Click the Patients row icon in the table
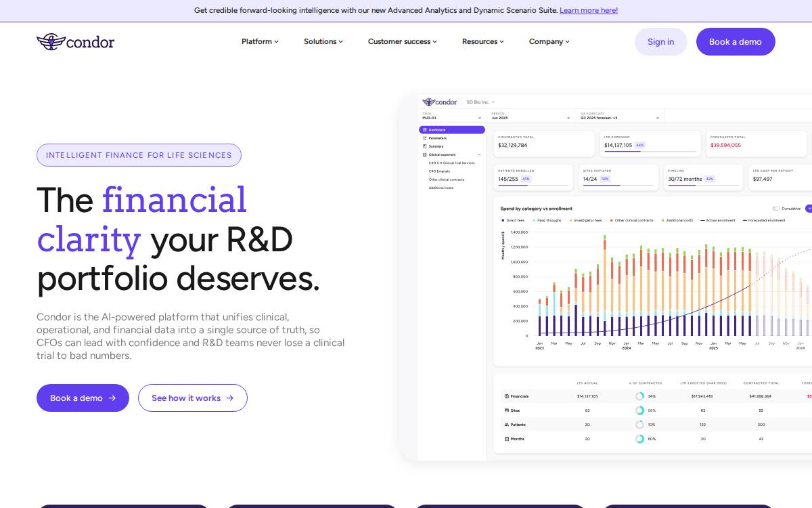Viewport: 812px width, 508px height. (507, 425)
